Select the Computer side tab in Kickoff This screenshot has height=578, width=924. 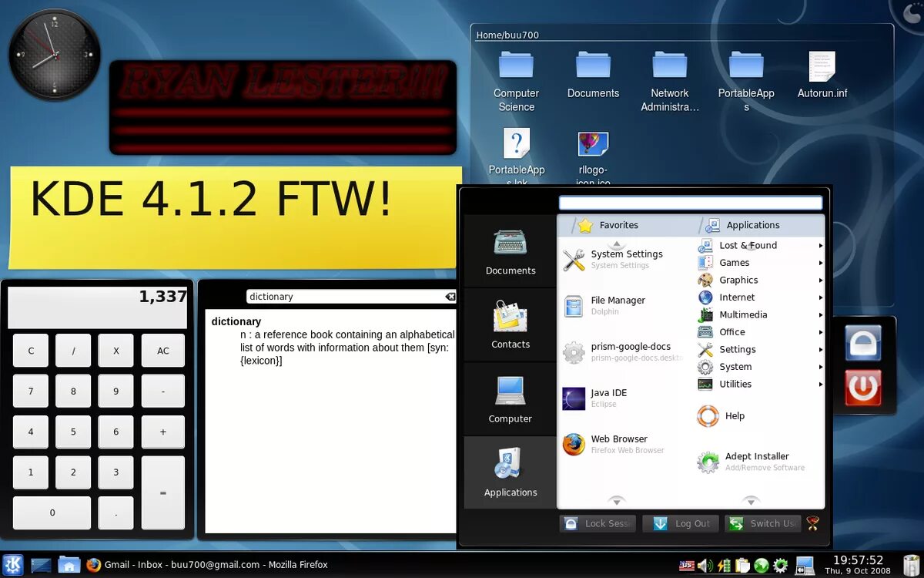tap(511, 399)
